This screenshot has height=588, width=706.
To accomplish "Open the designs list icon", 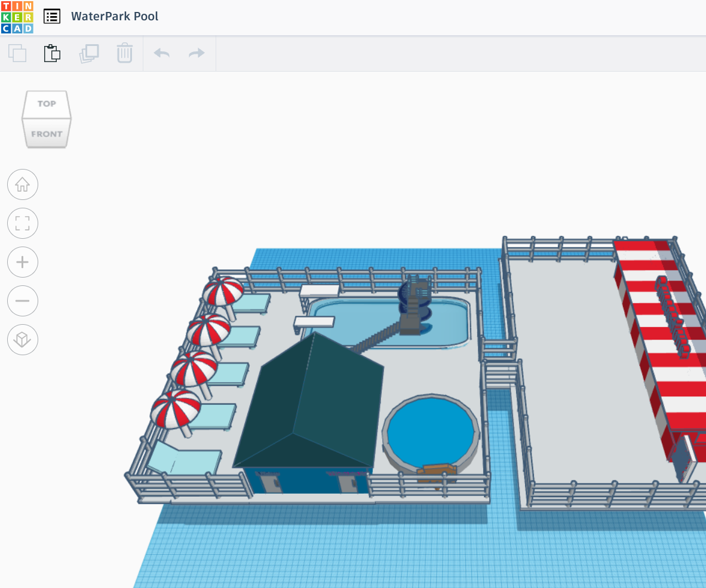I will pyautogui.click(x=52, y=17).
